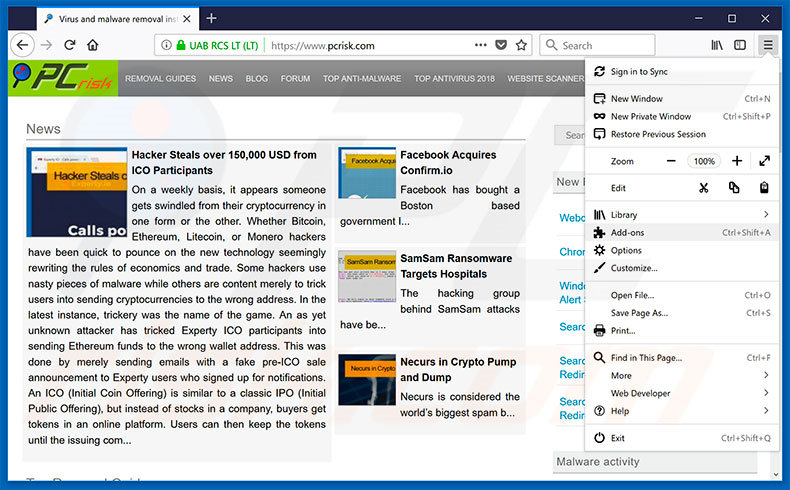Show site information icon in address bar

(x=166, y=45)
